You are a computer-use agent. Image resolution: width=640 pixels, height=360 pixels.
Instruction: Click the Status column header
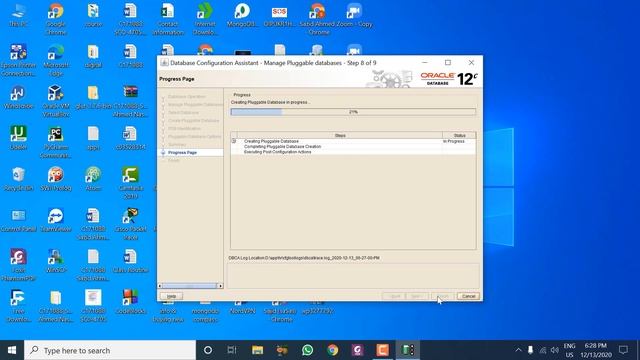pos(459,135)
